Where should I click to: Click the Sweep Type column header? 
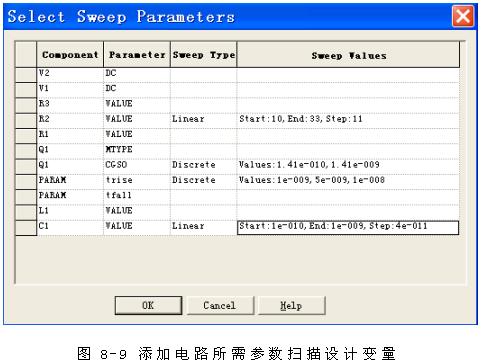(x=204, y=55)
